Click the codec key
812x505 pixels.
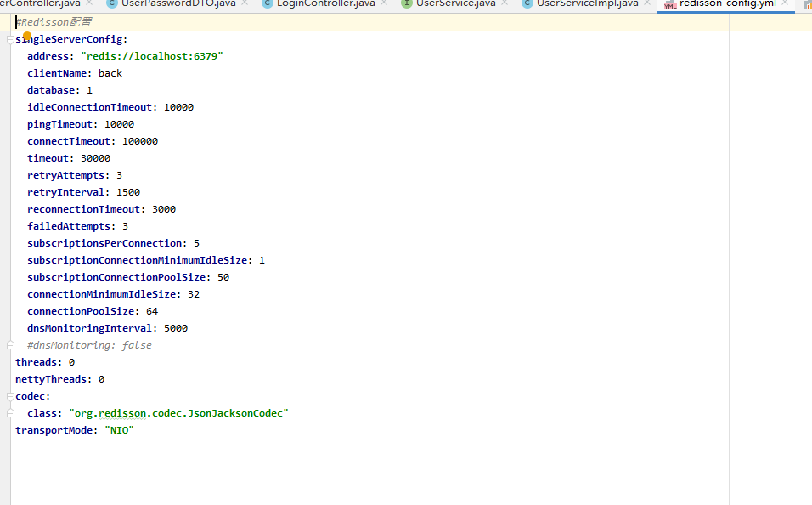(x=30, y=397)
